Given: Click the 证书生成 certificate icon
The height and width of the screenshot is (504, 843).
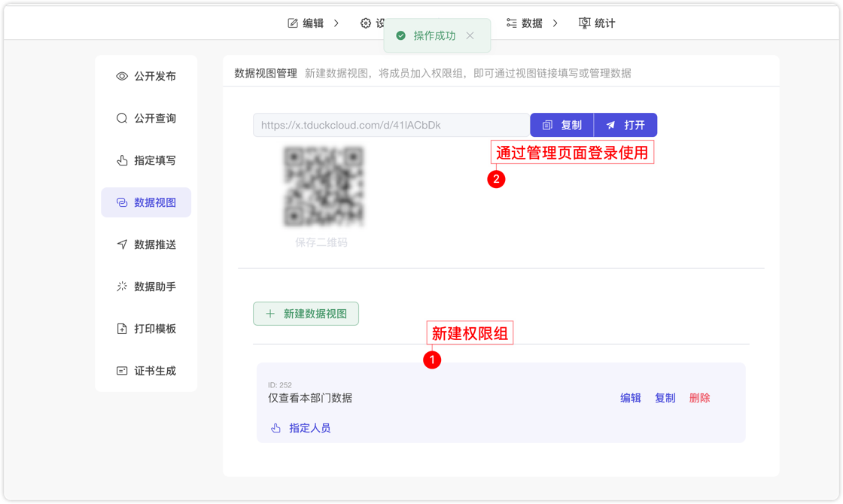Looking at the screenshot, I should point(120,370).
